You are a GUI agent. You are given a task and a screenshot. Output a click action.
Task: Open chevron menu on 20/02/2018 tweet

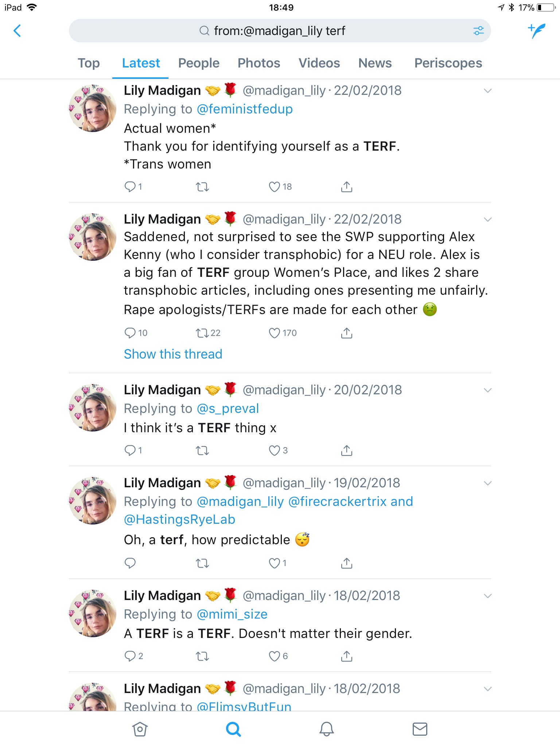(487, 390)
